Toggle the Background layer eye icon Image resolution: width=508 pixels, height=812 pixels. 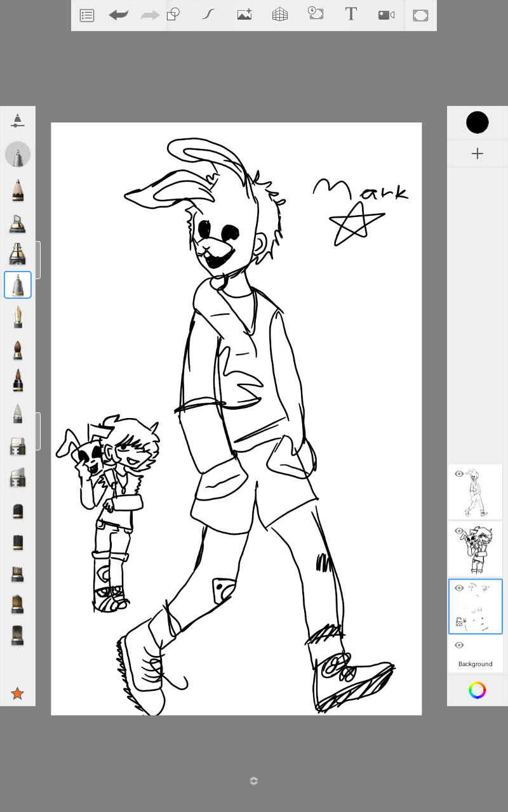coord(459,645)
